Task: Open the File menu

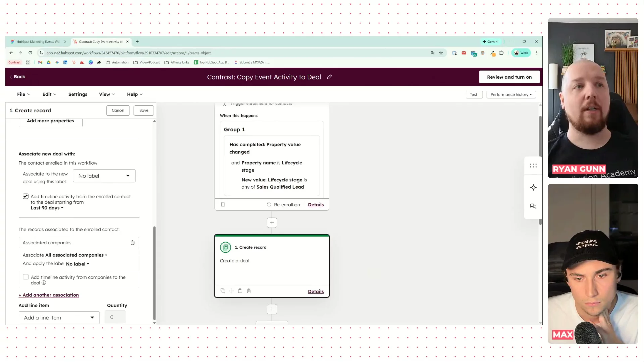Action: (23, 94)
